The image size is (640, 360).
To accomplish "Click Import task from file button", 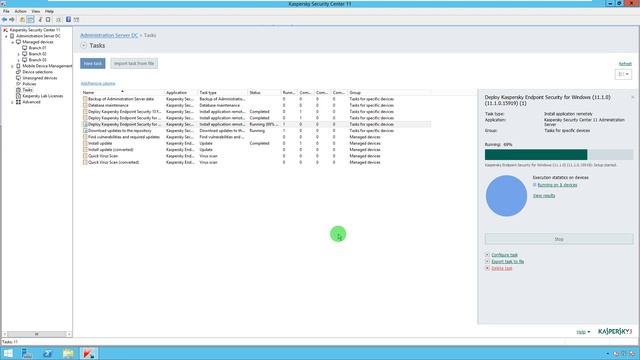I will coord(134,64).
